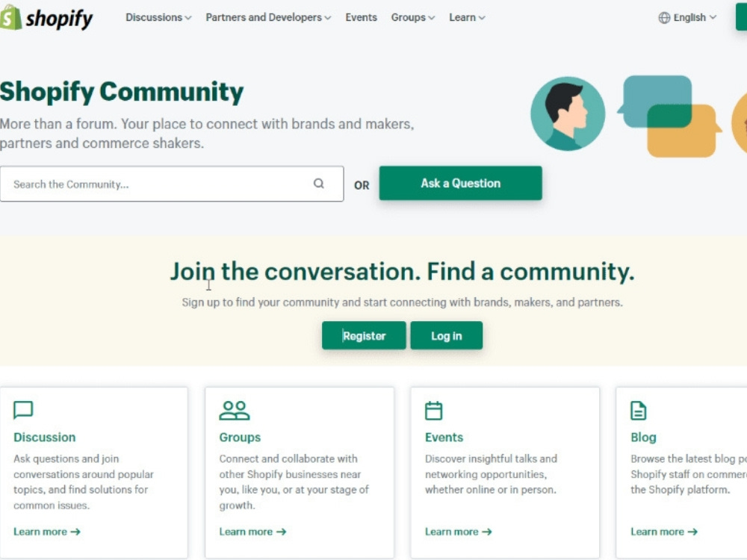This screenshot has width=747, height=560.
Task: Open the Blog card title
Action: [643, 437]
